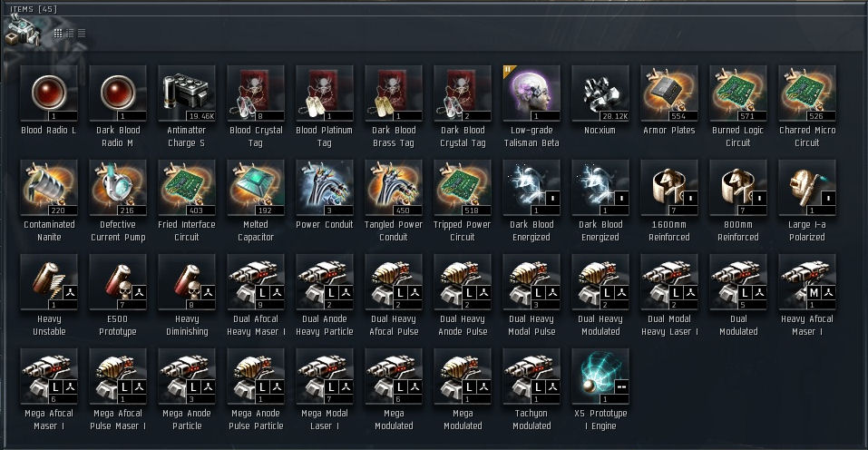Click the Items [45] window title
Image resolution: width=868 pixels, height=450 pixels.
(34, 9)
